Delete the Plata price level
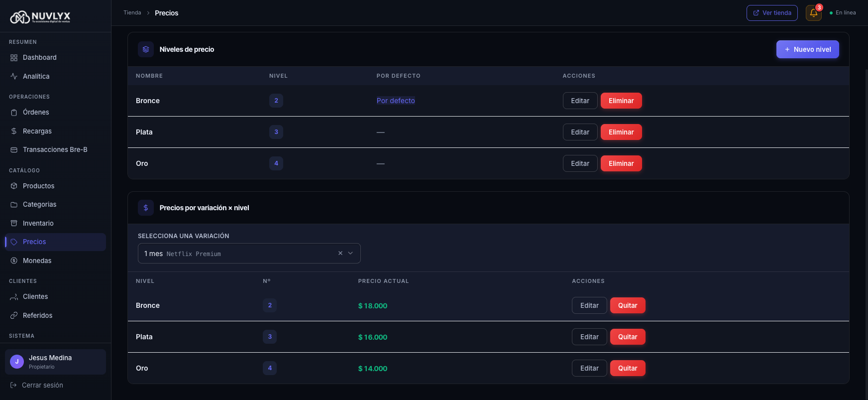 point(621,132)
